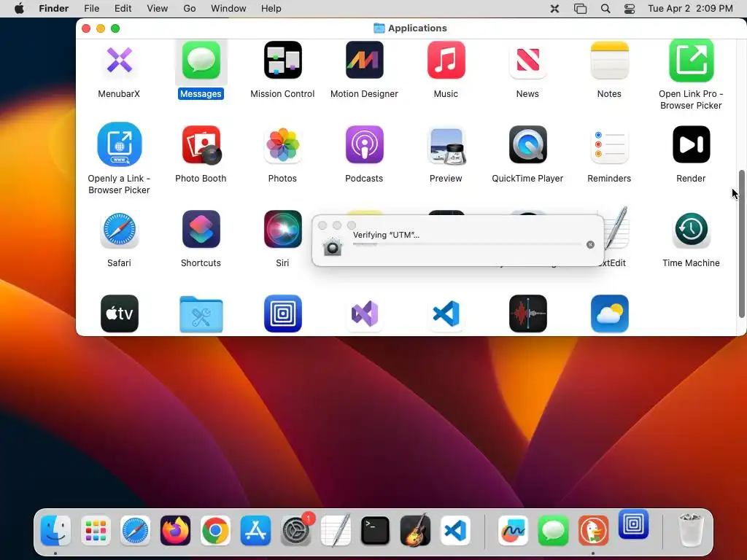Select the Weather app icon
747x560 pixels.
click(610, 314)
